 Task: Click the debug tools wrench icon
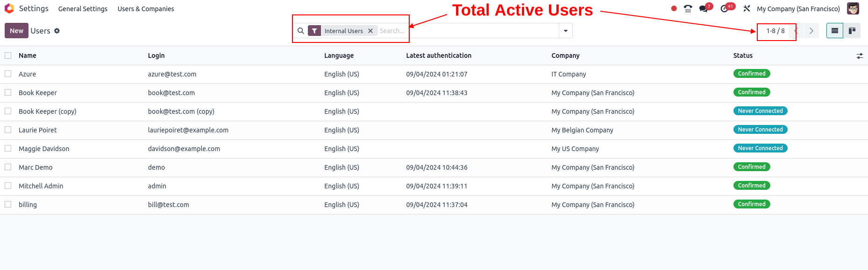pos(747,8)
